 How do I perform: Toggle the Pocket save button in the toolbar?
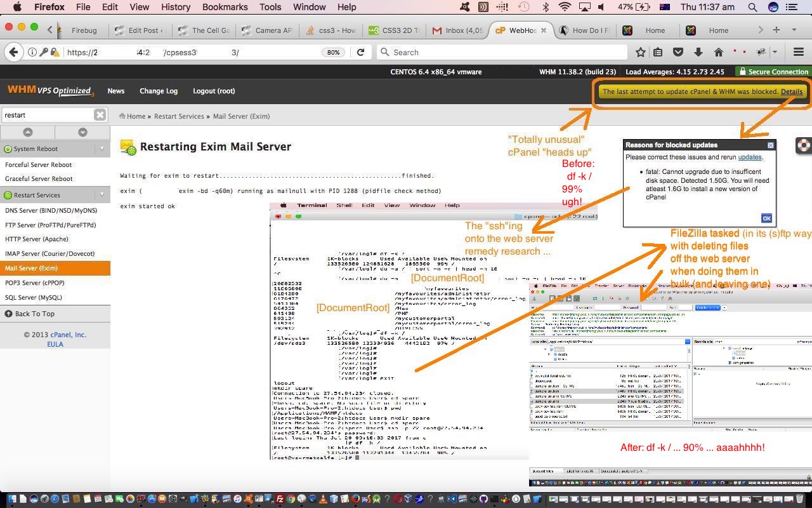(x=679, y=52)
